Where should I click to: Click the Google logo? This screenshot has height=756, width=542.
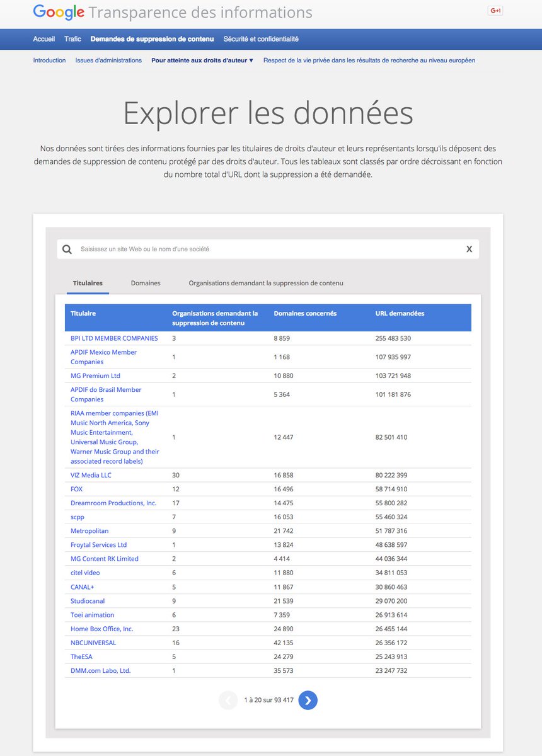pos(59,12)
